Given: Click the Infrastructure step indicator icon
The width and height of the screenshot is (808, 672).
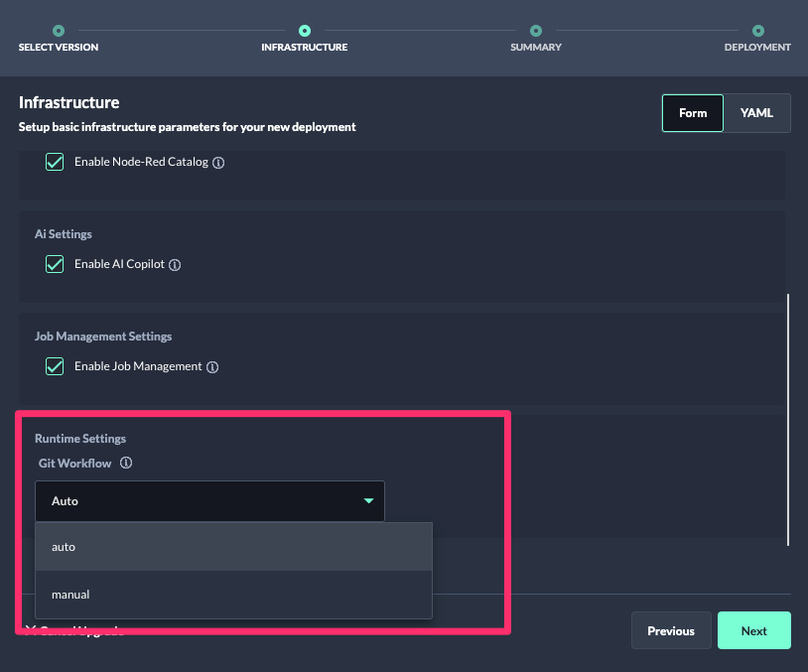Looking at the screenshot, I should (x=304, y=30).
